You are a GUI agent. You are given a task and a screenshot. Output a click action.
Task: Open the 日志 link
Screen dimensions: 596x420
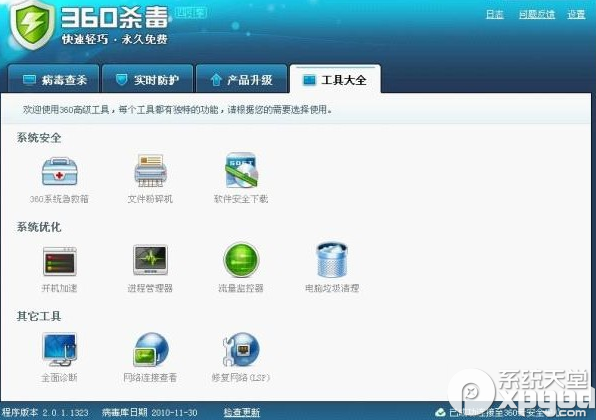(495, 14)
